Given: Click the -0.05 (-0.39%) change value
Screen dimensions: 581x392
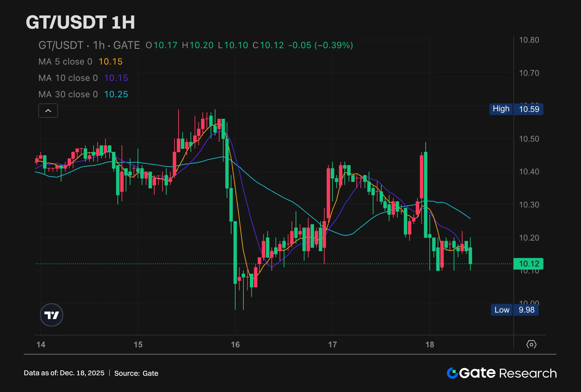Looking at the screenshot, I should [321, 45].
